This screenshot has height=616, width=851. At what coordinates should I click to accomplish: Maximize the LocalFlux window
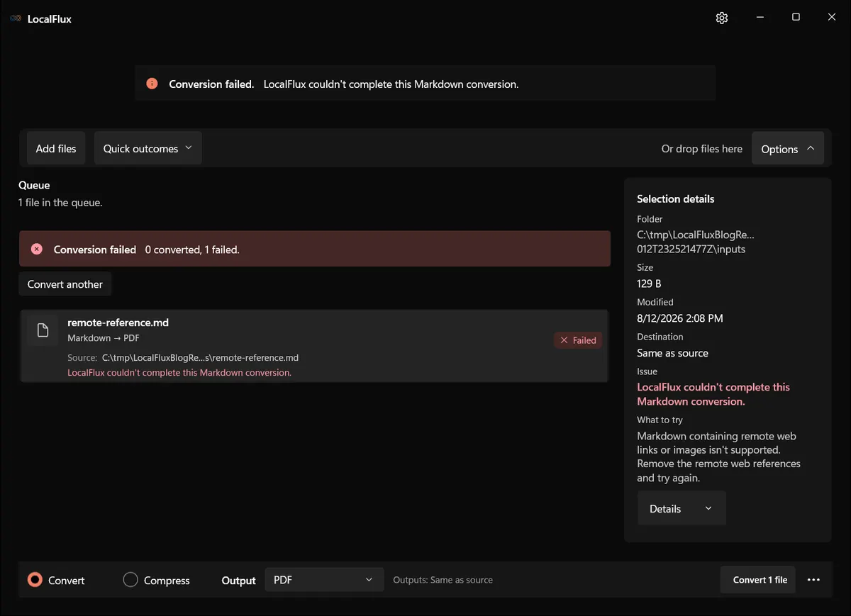point(796,18)
